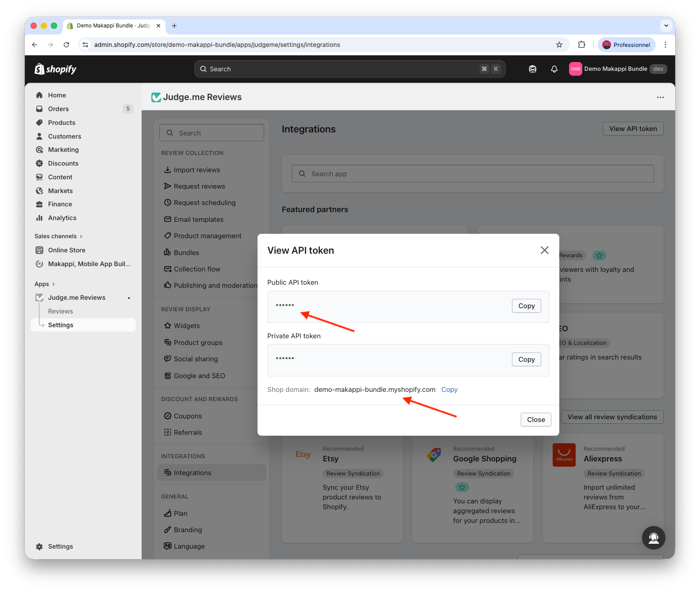Copy the shop domain link
The height and width of the screenshot is (592, 700).
pos(449,390)
